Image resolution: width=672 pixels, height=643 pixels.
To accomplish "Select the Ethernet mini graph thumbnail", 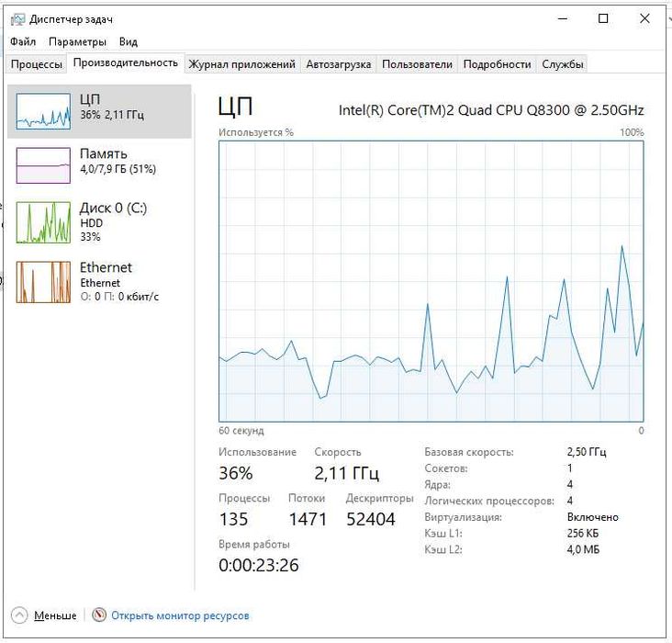I will (x=43, y=282).
